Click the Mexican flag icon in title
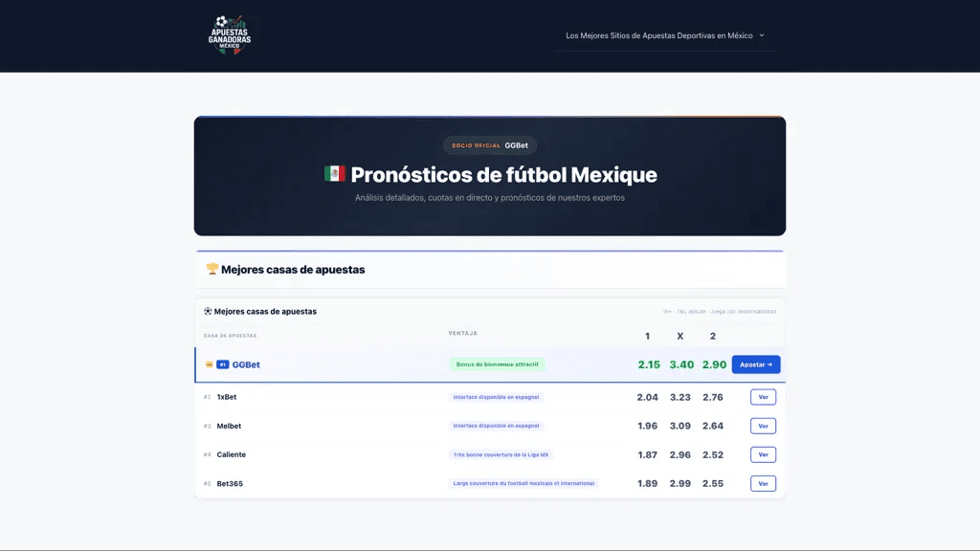The height and width of the screenshot is (551, 980). (334, 174)
